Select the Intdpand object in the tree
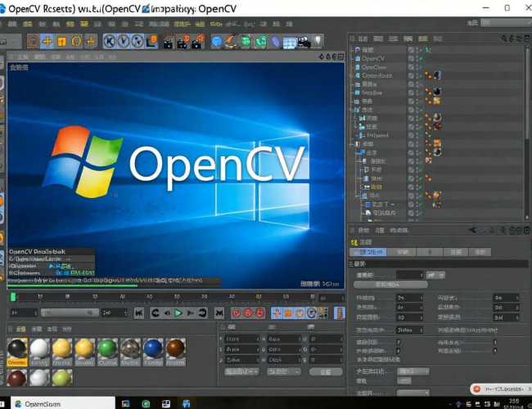This screenshot has width=532, height=409. tap(377, 135)
